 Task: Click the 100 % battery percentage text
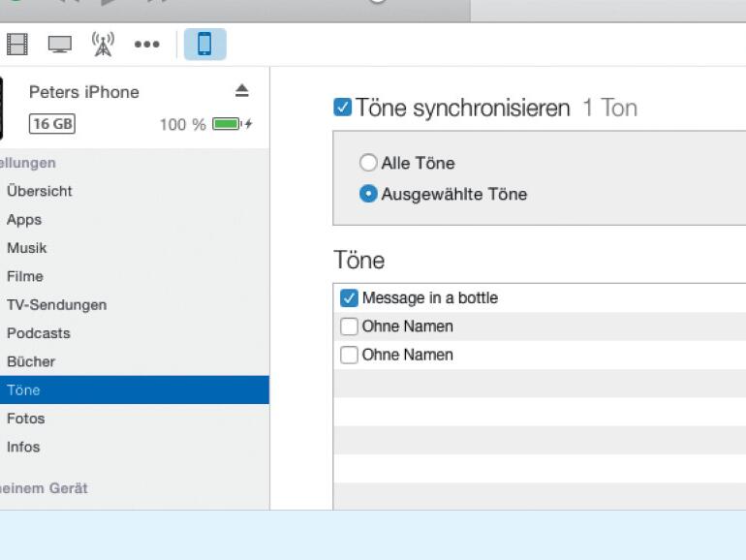[183, 125]
